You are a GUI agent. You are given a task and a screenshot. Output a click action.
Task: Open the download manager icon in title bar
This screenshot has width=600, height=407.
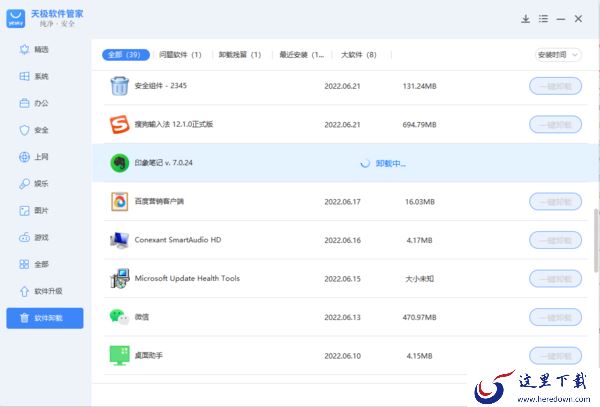[525, 19]
